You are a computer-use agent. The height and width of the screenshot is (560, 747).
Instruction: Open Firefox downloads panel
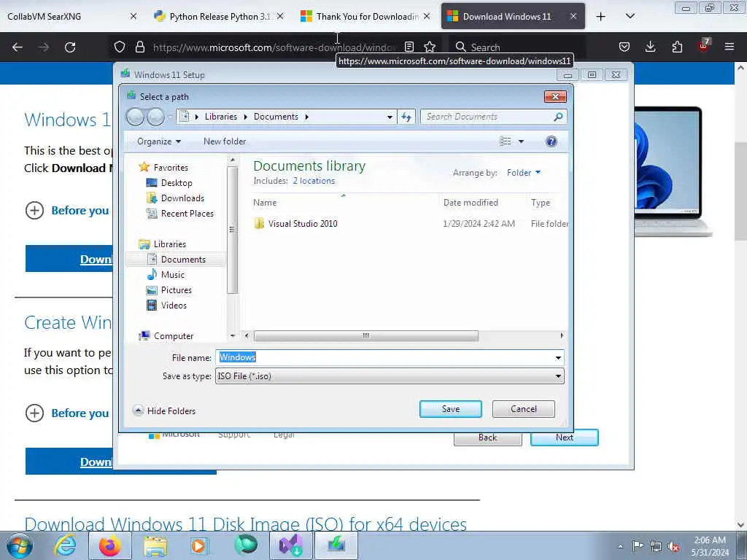pyautogui.click(x=650, y=47)
